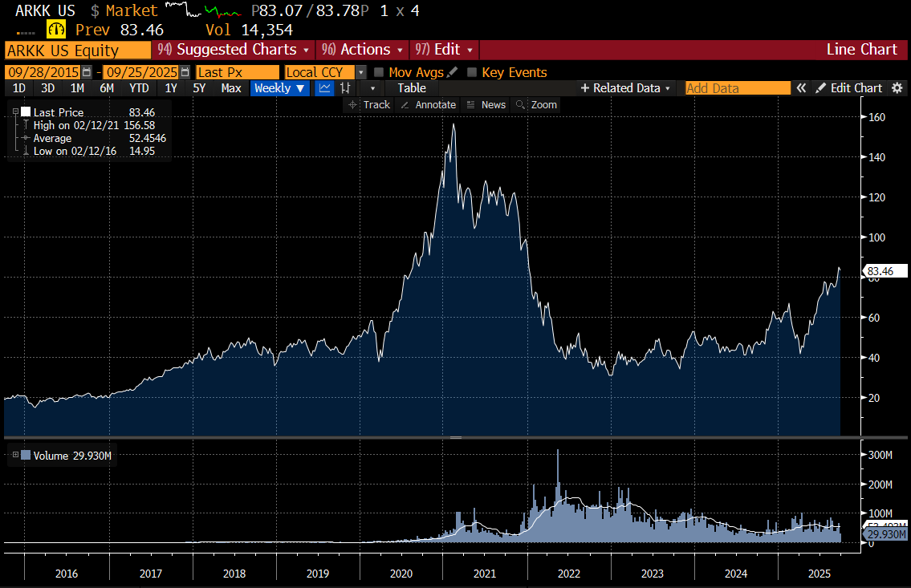Open the News overlay tool

(486, 104)
